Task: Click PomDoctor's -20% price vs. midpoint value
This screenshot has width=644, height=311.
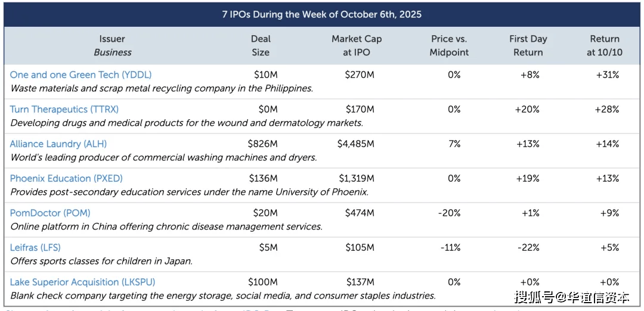Action: (x=451, y=213)
